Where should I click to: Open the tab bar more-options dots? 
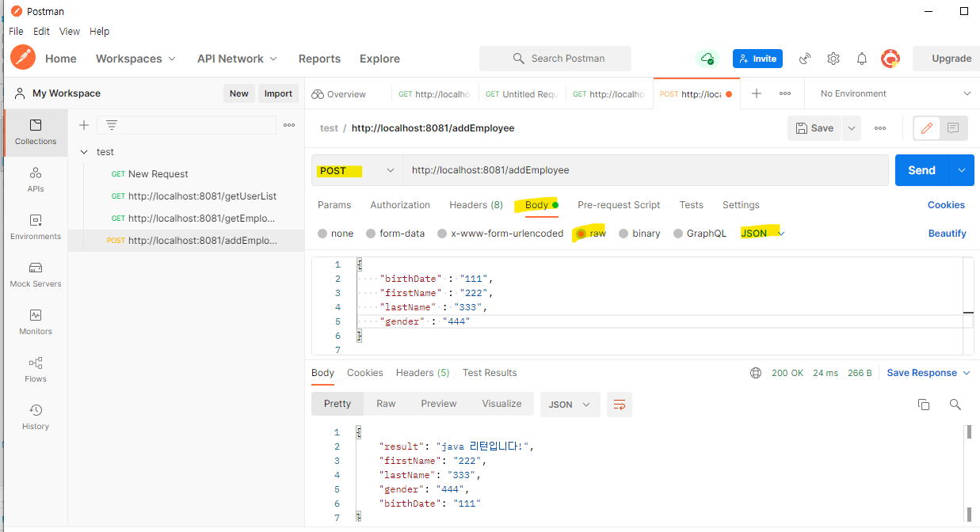pos(785,93)
